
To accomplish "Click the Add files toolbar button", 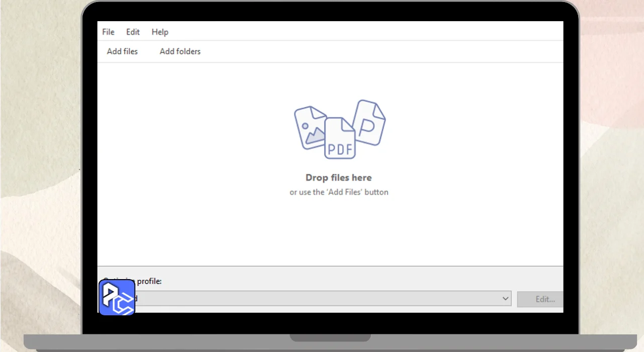I will pyautogui.click(x=122, y=51).
